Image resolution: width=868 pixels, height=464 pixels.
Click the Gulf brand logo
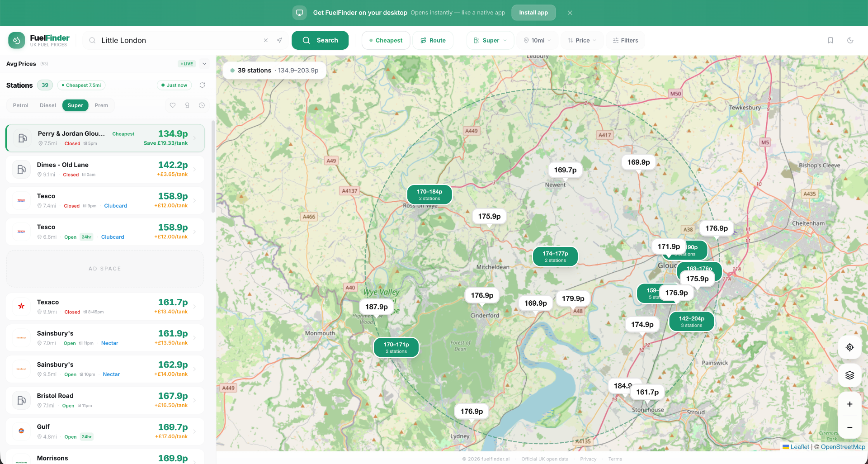(21, 431)
